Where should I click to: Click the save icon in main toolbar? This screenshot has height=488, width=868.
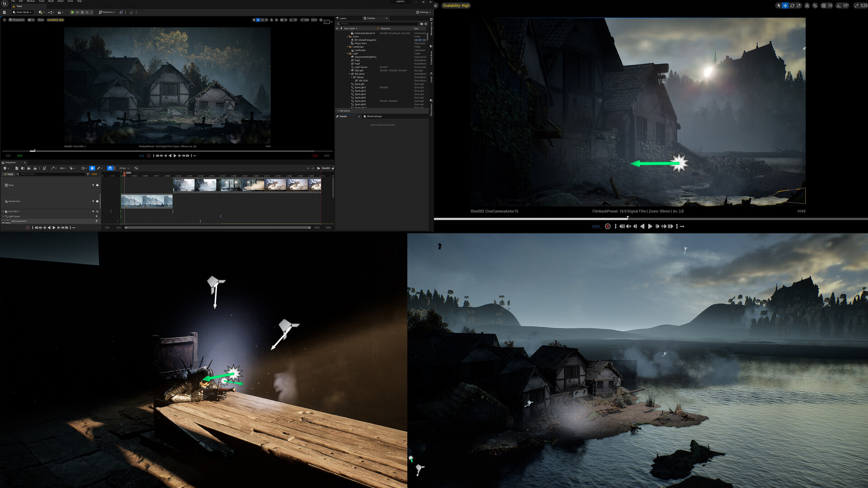[5, 12]
